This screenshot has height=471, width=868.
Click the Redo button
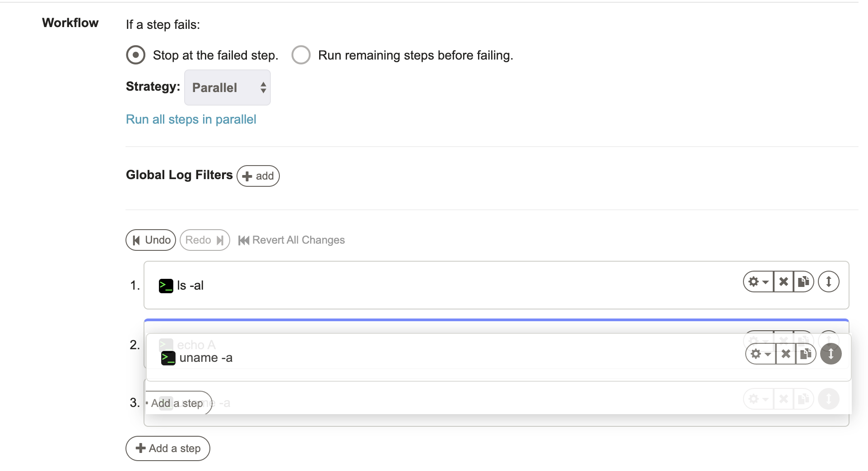(205, 240)
